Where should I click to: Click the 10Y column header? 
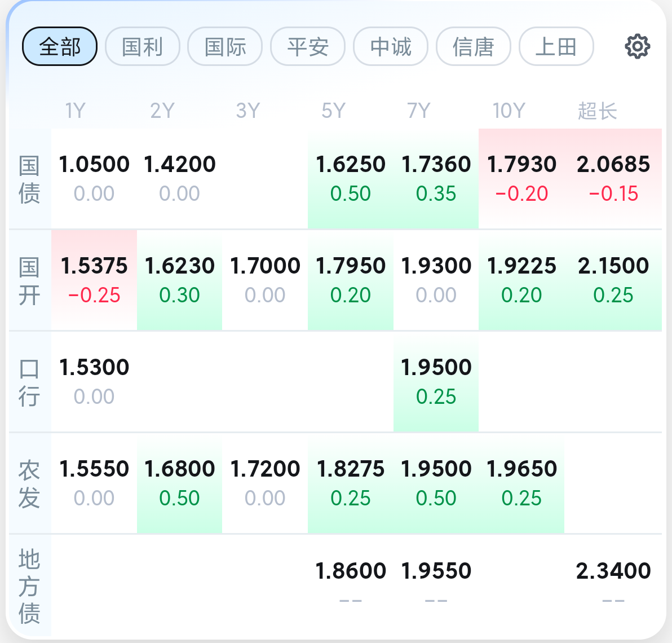[509, 111]
